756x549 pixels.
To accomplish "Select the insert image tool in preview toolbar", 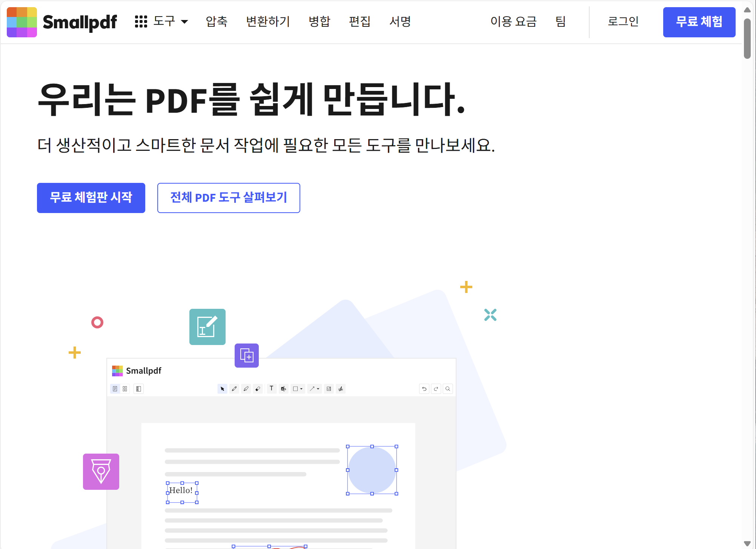I will [x=329, y=389].
